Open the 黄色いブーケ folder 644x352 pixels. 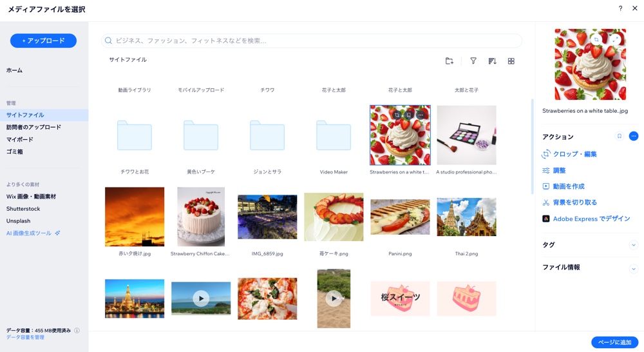201,135
